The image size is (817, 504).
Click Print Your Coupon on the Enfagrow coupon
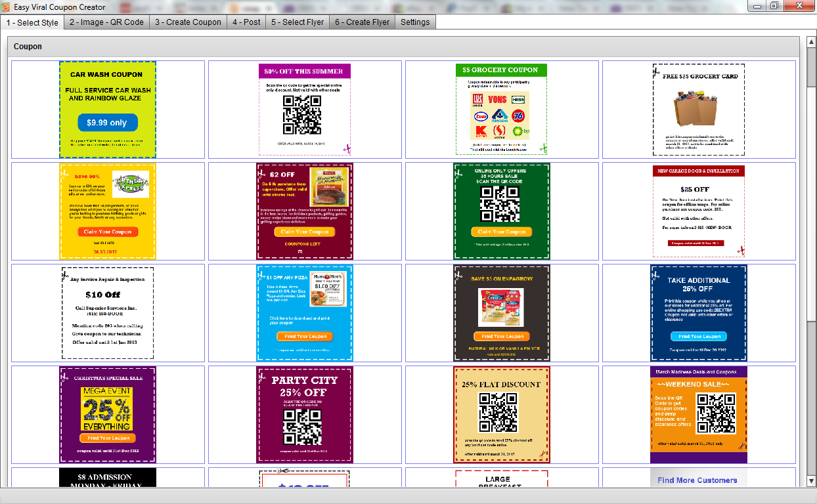coord(502,336)
